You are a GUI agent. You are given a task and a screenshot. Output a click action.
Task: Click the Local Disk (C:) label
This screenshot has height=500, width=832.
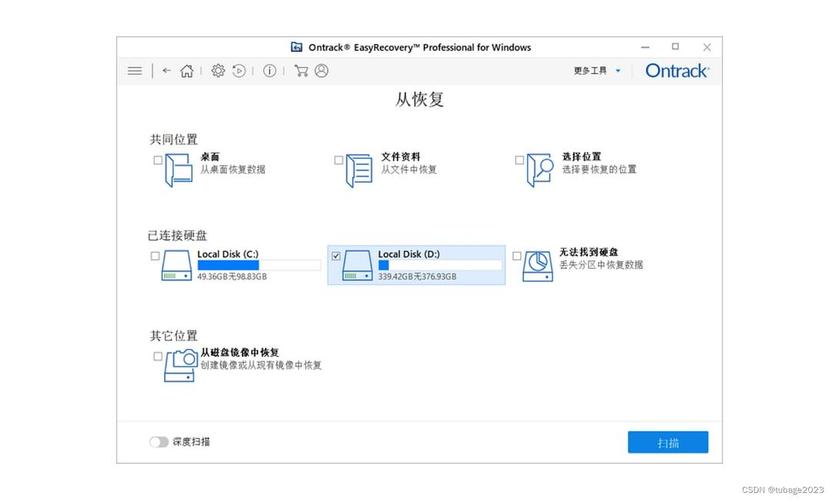click(x=228, y=254)
